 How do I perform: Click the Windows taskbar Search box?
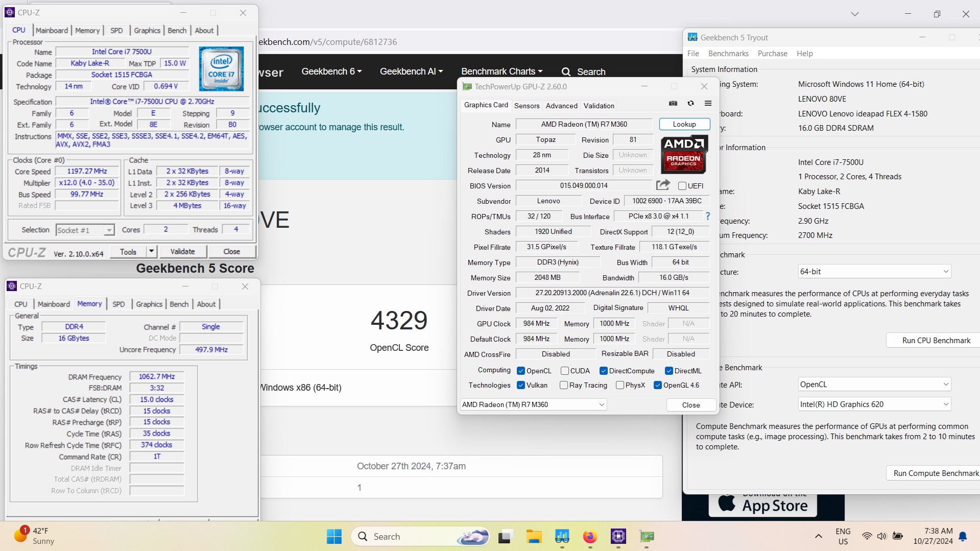(421, 536)
